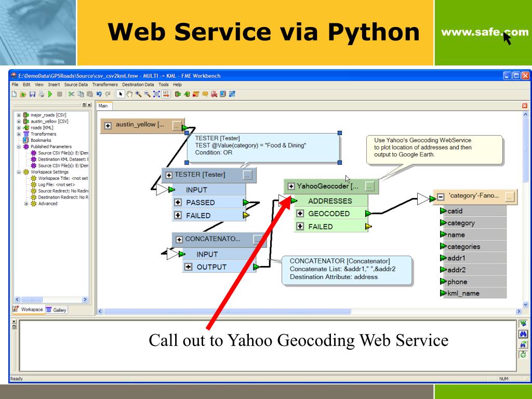
Task: Click the binoculars icon beside log pane
Action: 523,334
